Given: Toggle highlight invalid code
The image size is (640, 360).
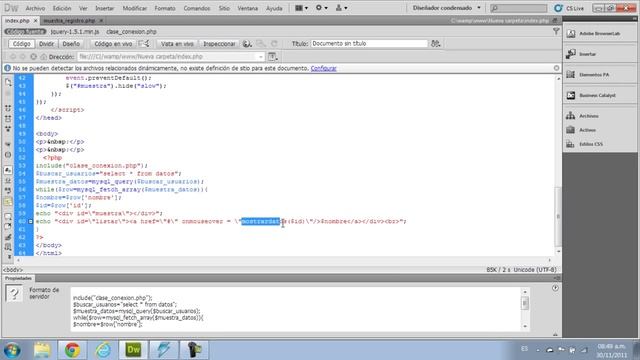Looking at the screenshot, I should [x=8, y=180].
